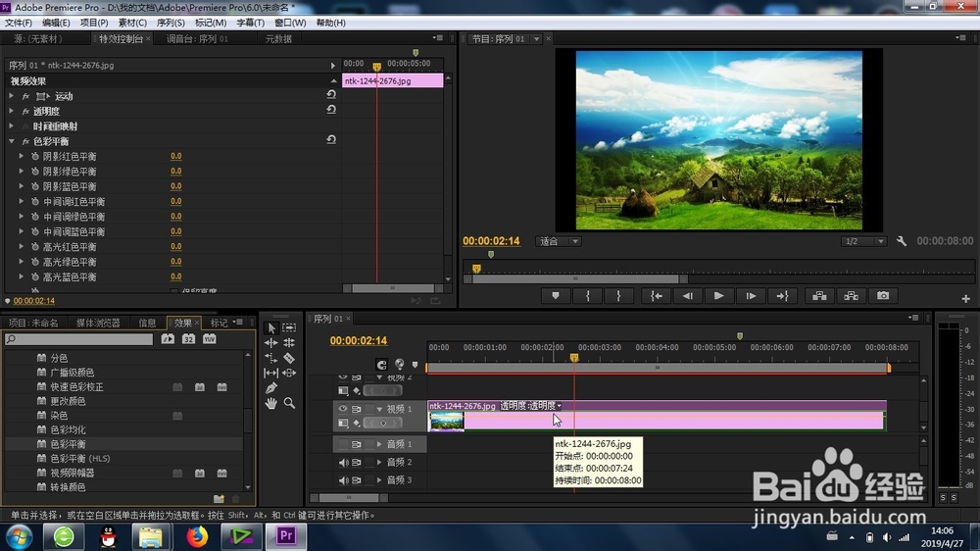Click timeline timecode 00:00:02:14
This screenshot has width=980, height=551.
tap(358, 341)
